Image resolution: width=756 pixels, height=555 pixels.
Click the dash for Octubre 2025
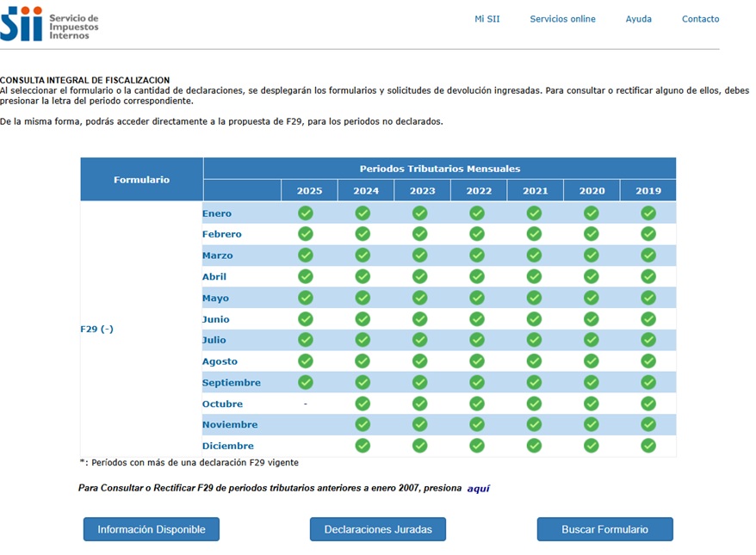(x=306, y=404)
